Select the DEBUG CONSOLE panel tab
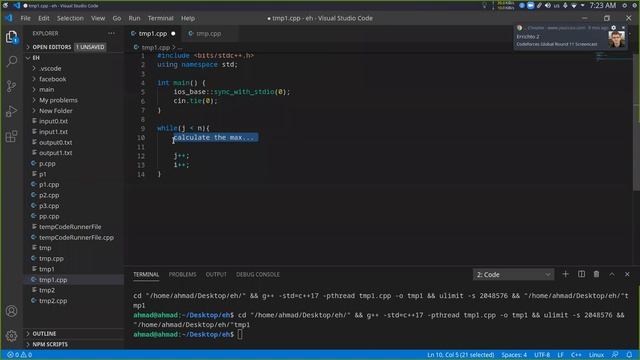Viewport: 640px width, 360px height. 258,275
